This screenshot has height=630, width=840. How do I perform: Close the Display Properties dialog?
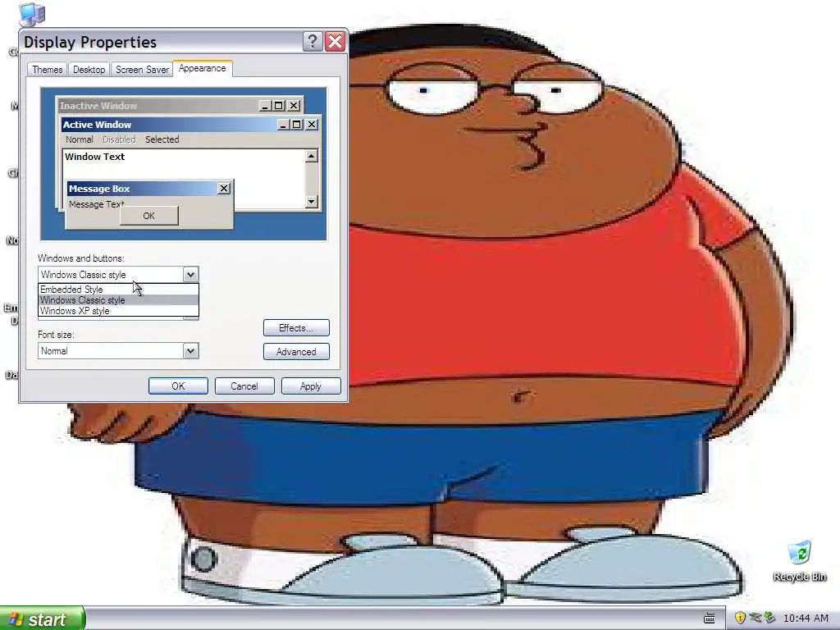click(x=336, y=41)
